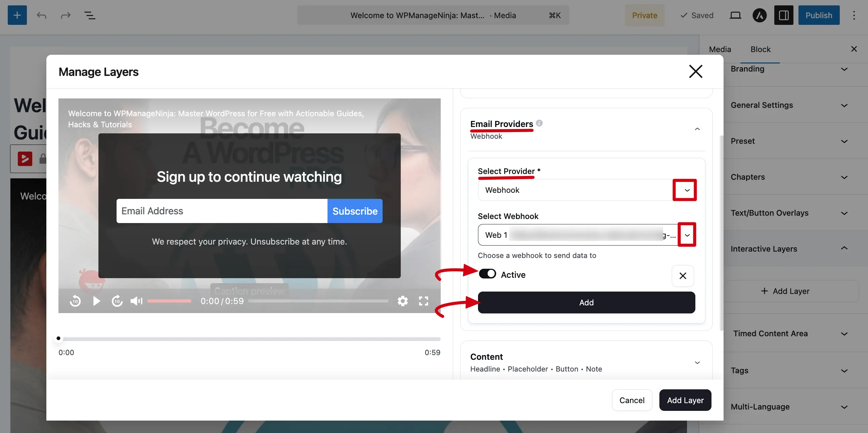Screen dimensions: 868x433
Task: Open the video player settings gear
Action: [x=403, y=301]
